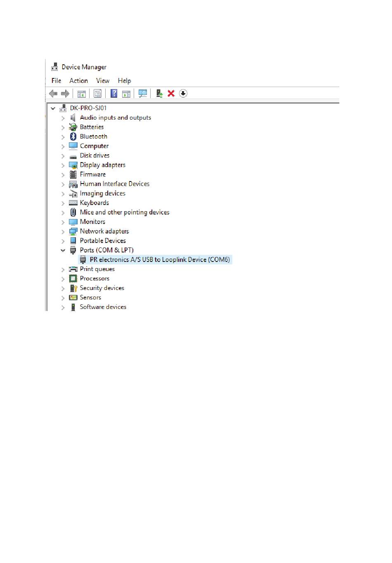This screenshot has height=563, width=392.
Task: Click the Firmware chip icon
Action: [x=73, y=174]
